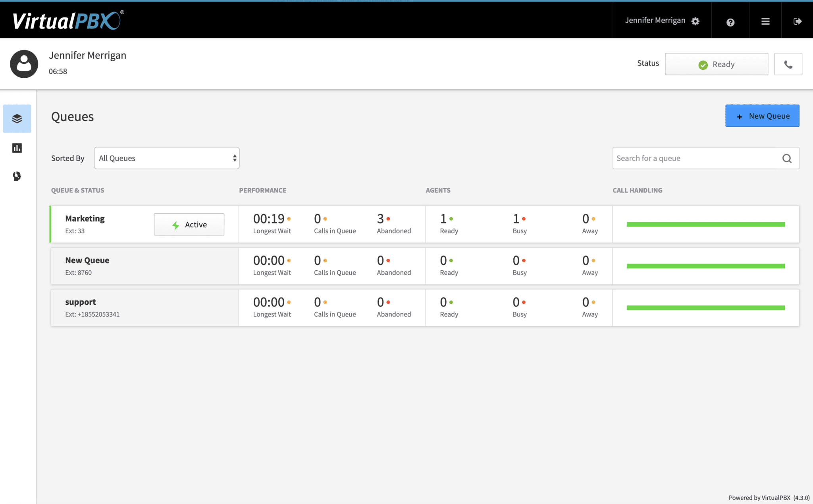Click support Longest Wait 00:00 value
Viewport: 813px width, 504px height.
coord(269,302)
